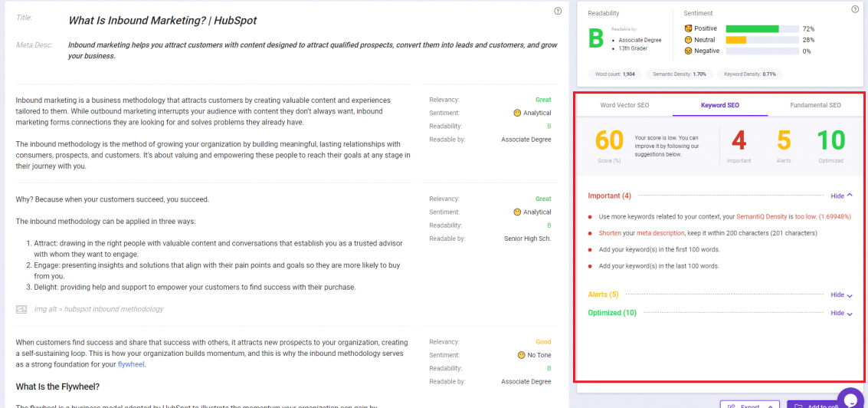This screenshot has width=868, height=408.
Task: Collapse the Important (4) section
Action: click(841, 196)
